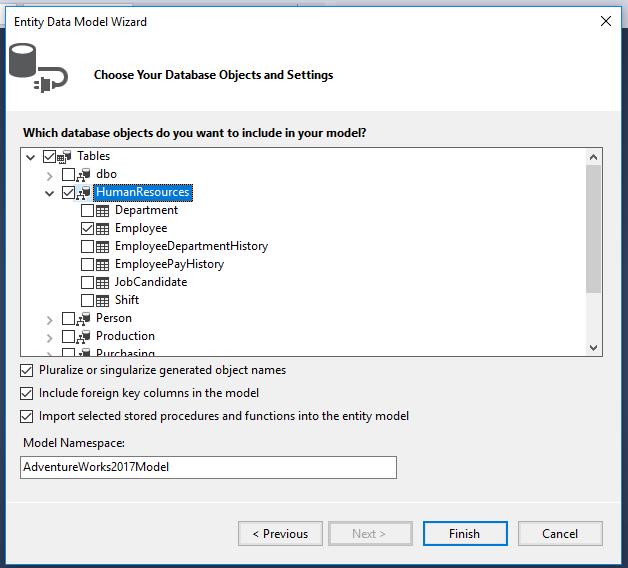The height and width of the screenshot is (568, 628).
Task: Select the EmployeeDepartmentHistory tree item
Action: 191,246
